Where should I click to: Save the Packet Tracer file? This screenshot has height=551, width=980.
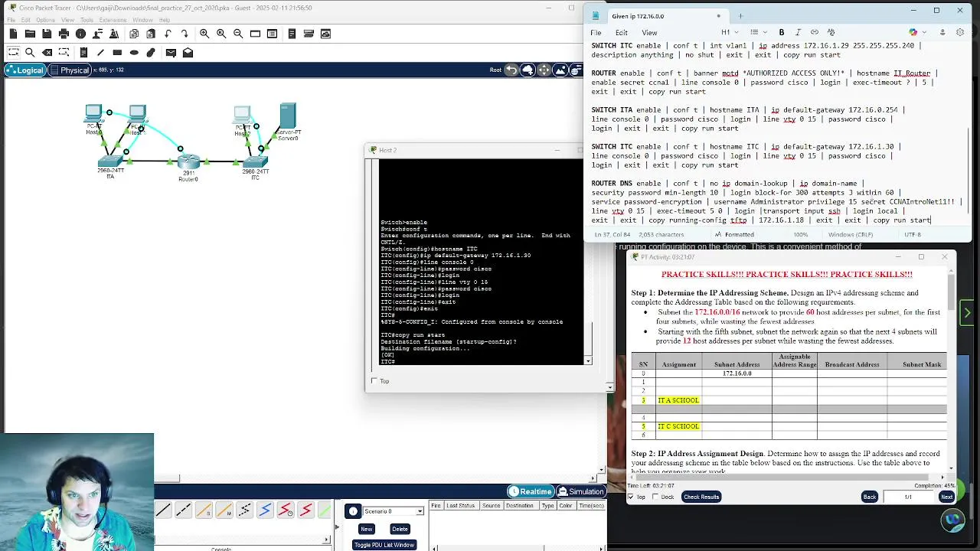pyautogui.click(x=47, y=34)
